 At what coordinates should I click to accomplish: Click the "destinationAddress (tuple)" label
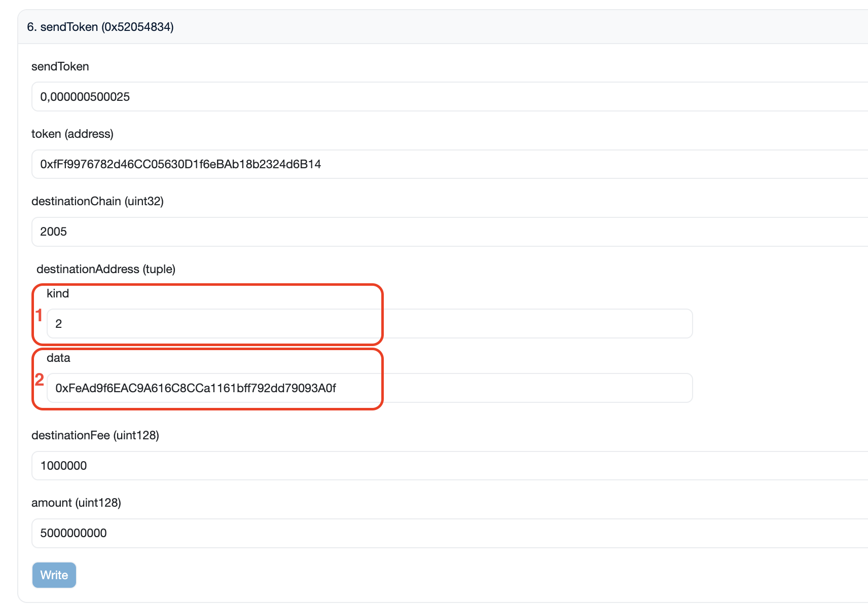[105, 269]
